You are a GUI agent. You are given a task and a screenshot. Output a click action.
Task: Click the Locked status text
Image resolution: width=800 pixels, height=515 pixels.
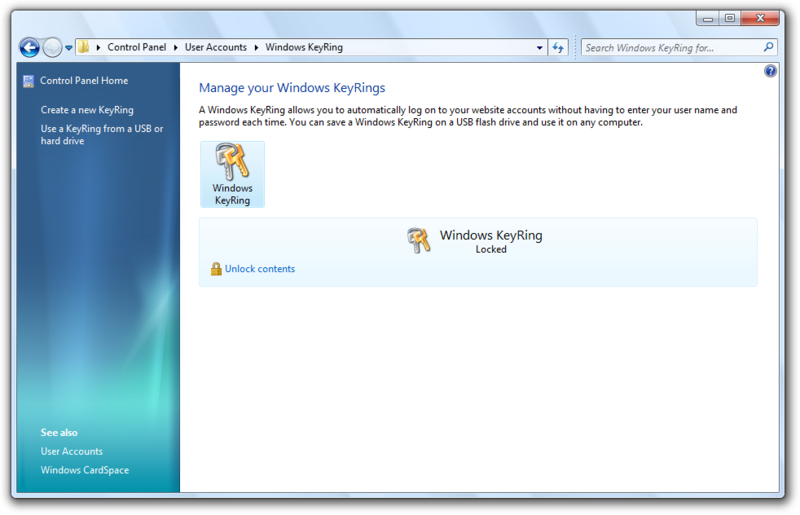[x=491, y=250]
